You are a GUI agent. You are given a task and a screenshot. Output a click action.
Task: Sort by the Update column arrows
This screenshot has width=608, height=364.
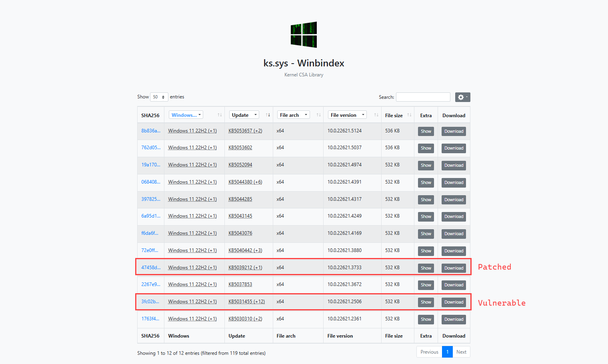268,115
